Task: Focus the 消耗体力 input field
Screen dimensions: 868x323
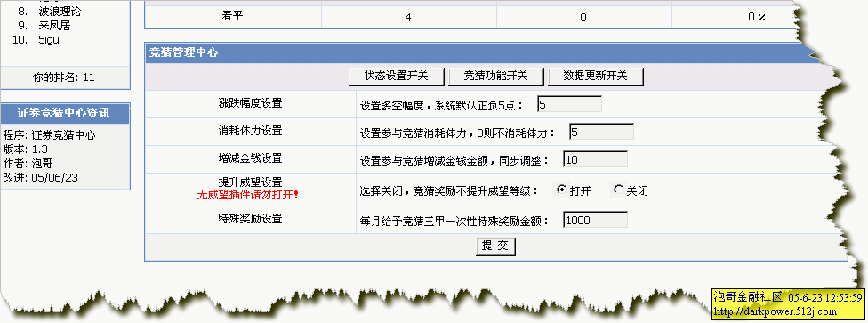Action: coord(601,132)
